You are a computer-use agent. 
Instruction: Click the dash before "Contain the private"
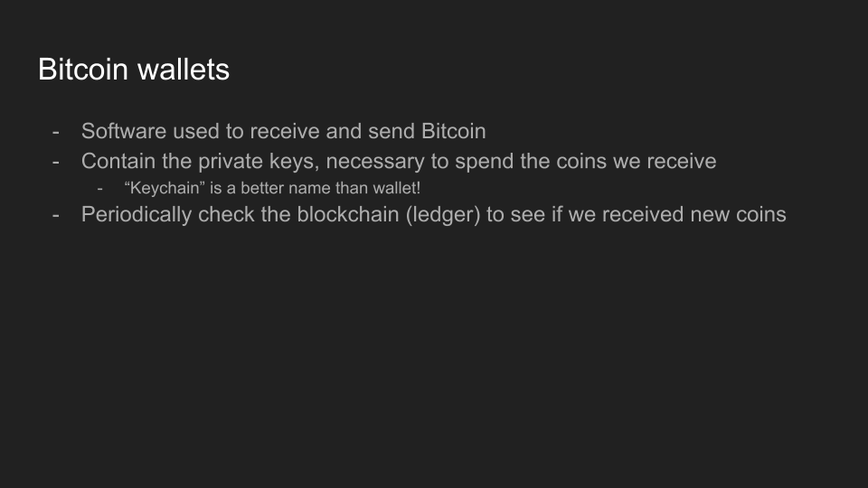pos(56,163)
